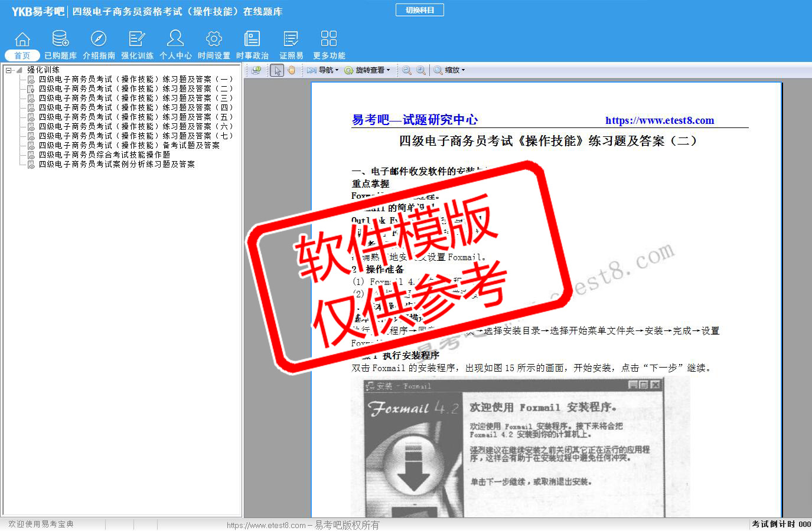Select 四级电子商务员综合考试技能操作题

[105, 155]
